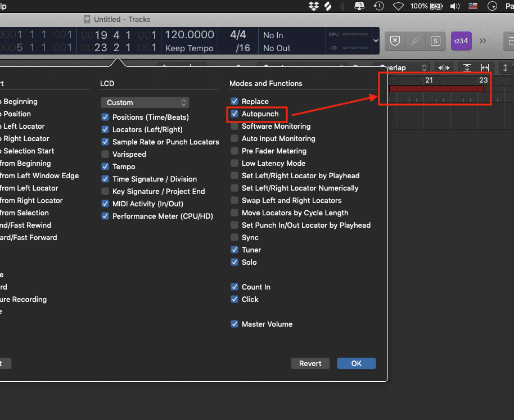Open the LCD display mode chevron menu
The height and width of the screenshot is (420, 514).
pos(376,40)
